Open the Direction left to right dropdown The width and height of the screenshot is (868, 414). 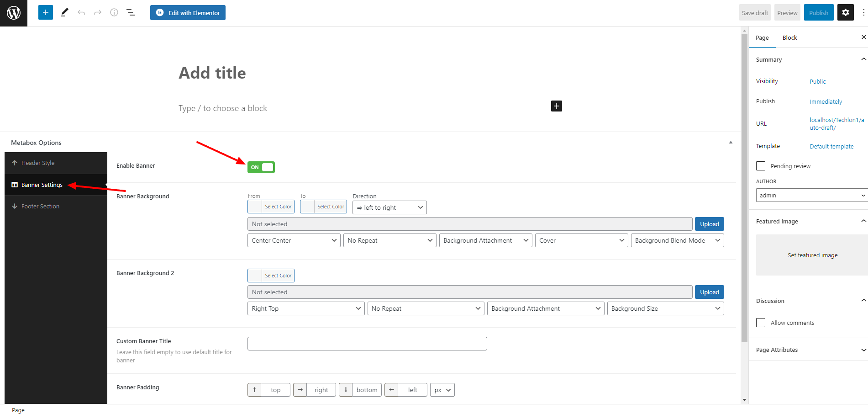389,207
